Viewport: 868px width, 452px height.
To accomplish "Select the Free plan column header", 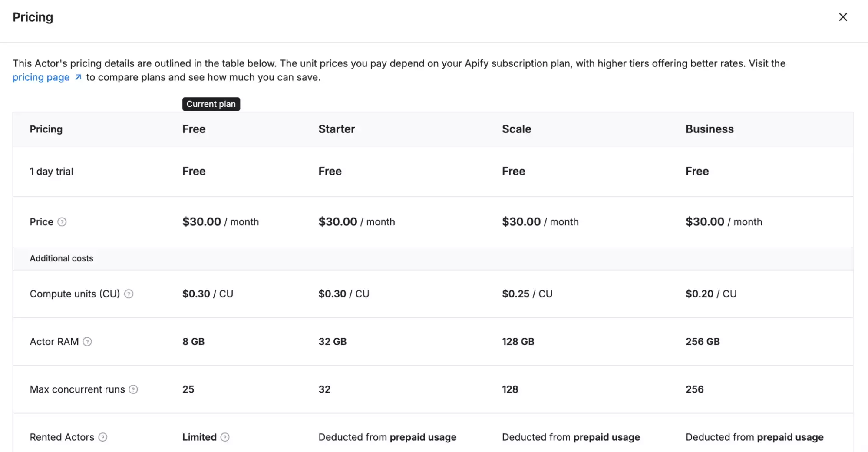I will tap(194, 129).
